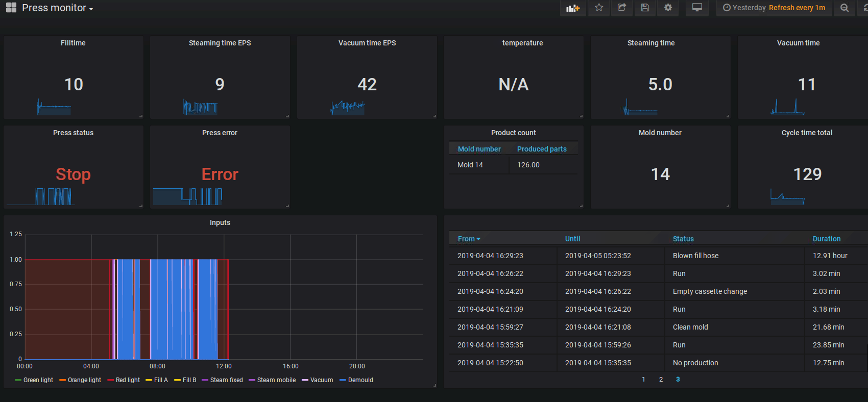Click the Grafana dashboard grid icon
The height and width of the screenshot is (402, 868).
click(x=11, y=8)
